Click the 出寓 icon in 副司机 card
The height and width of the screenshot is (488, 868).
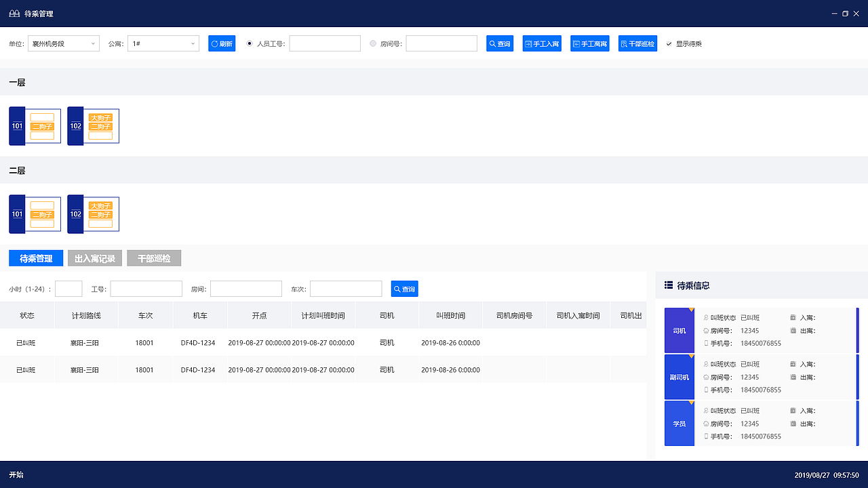tap(793, 377)
